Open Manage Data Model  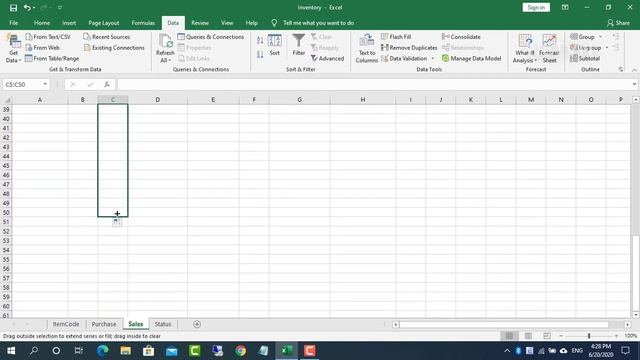point(471,58)
